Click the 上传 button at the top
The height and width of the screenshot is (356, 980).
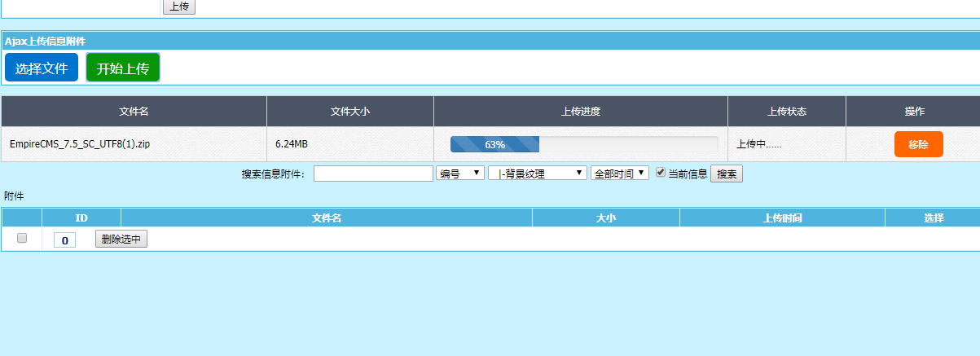(x=179, y=7)
